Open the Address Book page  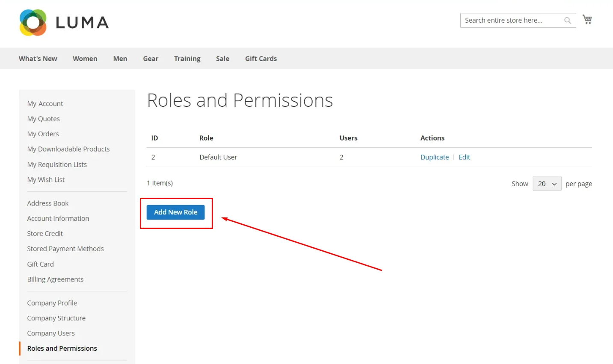47,203
